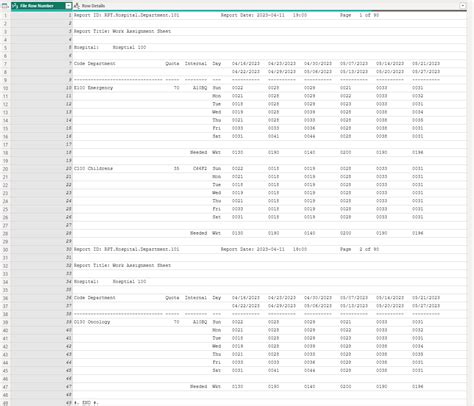Click row index 49 in left margin

pos(5,403)
